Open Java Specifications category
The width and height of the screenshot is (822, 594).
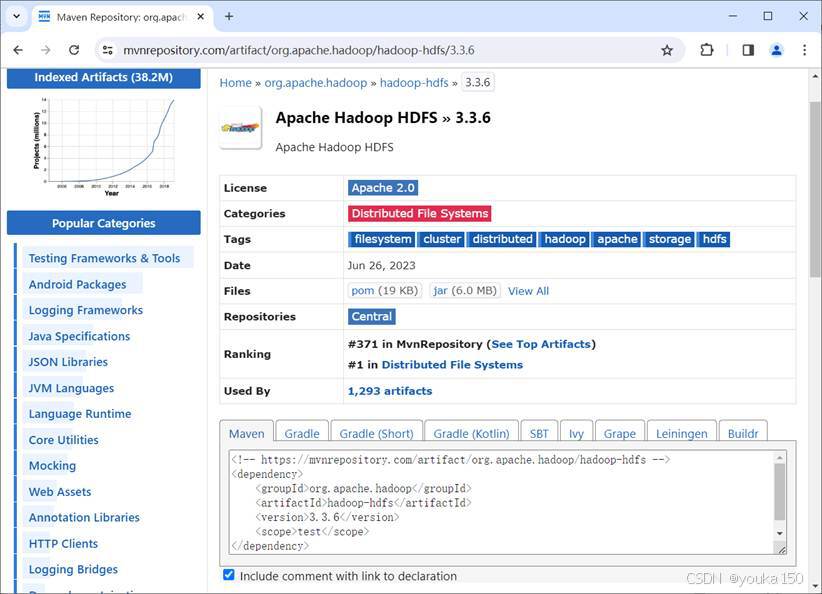coord(79,337)
